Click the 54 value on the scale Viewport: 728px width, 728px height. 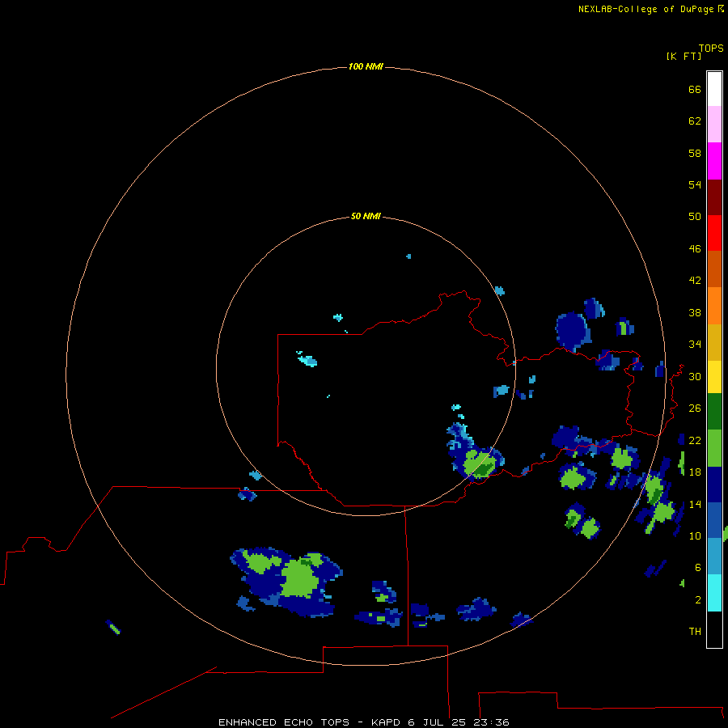click(x=695, y=184)
